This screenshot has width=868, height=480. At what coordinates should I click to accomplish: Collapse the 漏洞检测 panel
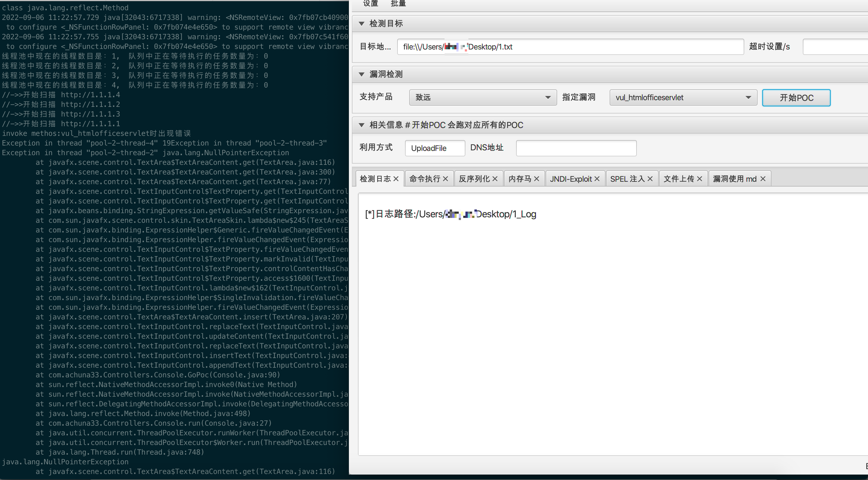tap(362, 74)
